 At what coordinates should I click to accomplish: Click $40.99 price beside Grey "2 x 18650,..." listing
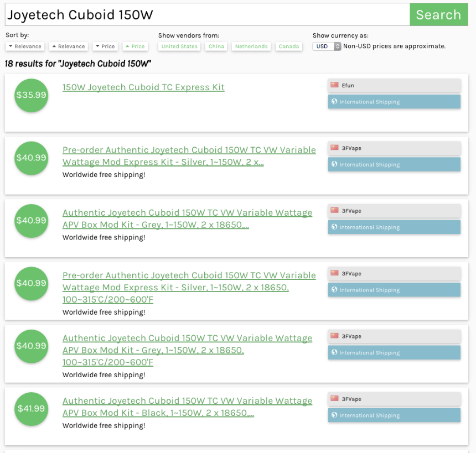point(31,221)
